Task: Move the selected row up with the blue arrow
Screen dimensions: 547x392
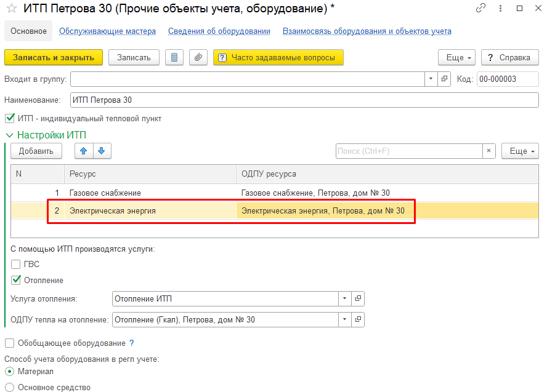Action: click(84, 151)
